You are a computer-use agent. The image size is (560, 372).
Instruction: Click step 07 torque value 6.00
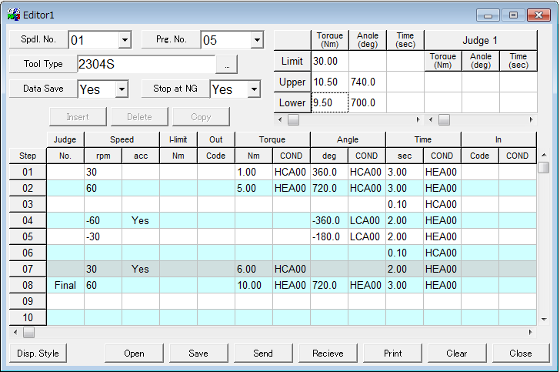tap(254, 269)
